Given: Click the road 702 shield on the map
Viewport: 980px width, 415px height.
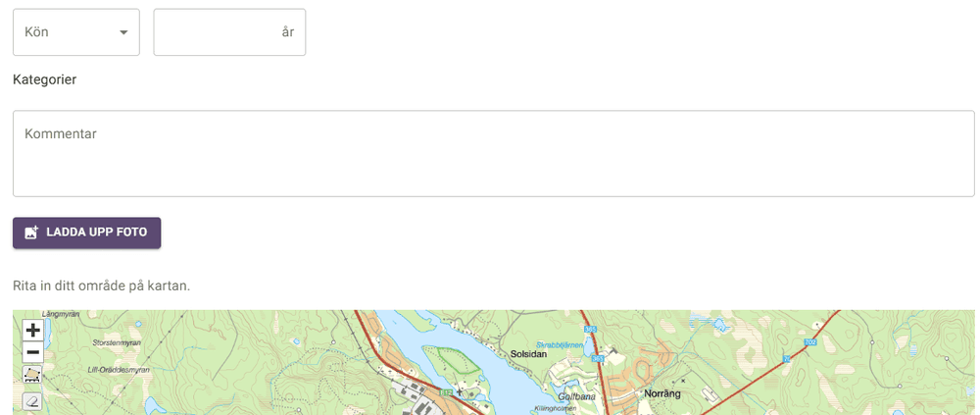Looking at the screenshot, I should pos(810,341).
